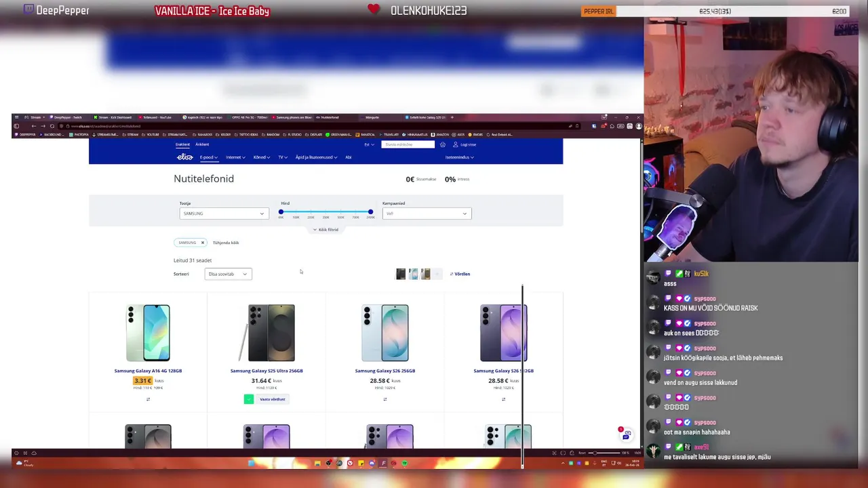
Task: Open the Est language selector
Action: [x=370, y=144]
